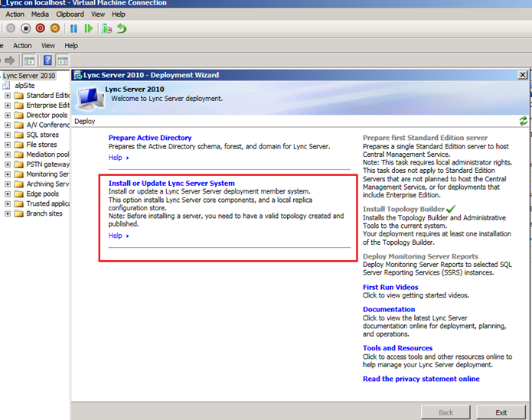Click Deploy Monitoring Server Reports heading

(x=420, y=256)
